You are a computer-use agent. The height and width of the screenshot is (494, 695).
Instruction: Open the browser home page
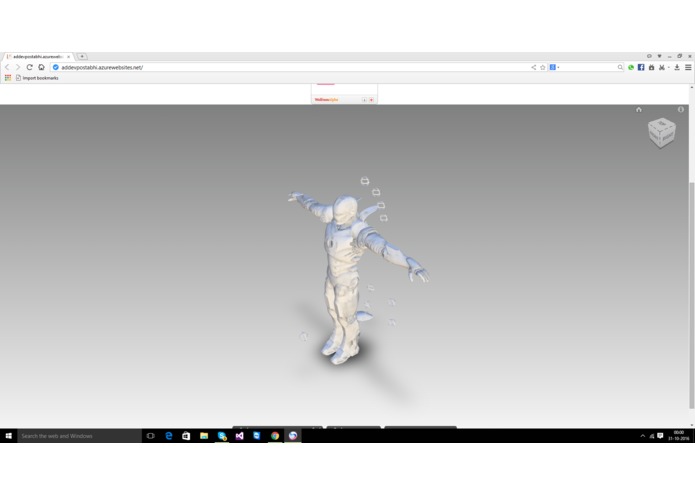pyautogui.click(x=41, y=67)
